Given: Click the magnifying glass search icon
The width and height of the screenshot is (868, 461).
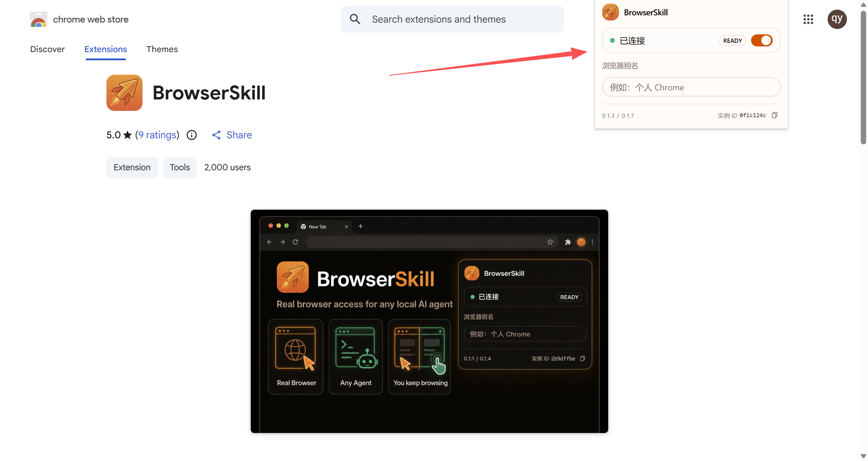Looking at the screenshot, I should coord(355,19).
